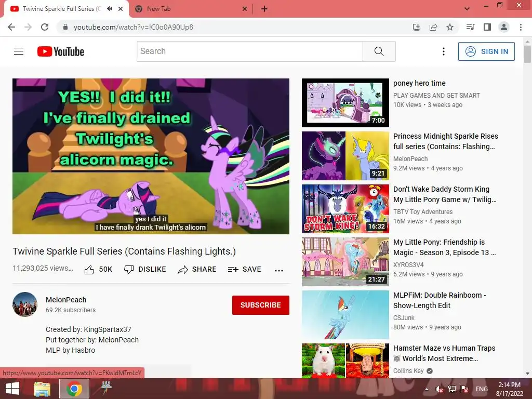532x399 pixels.
Task: Share this page from address bar
Action: point(433,27)
